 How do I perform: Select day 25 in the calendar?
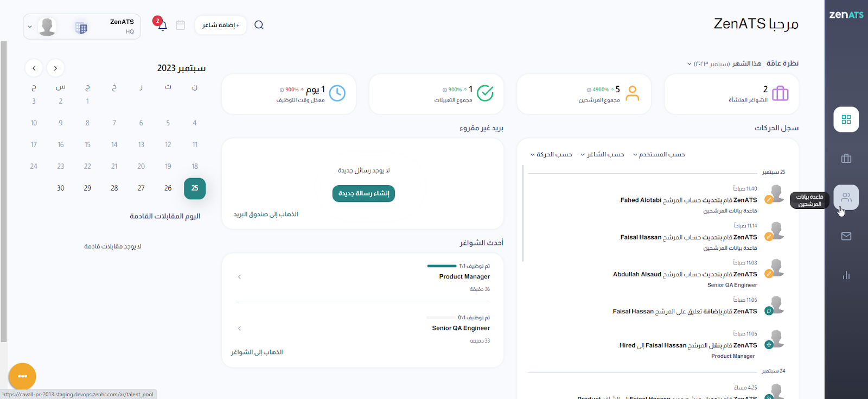coord(195,188)
